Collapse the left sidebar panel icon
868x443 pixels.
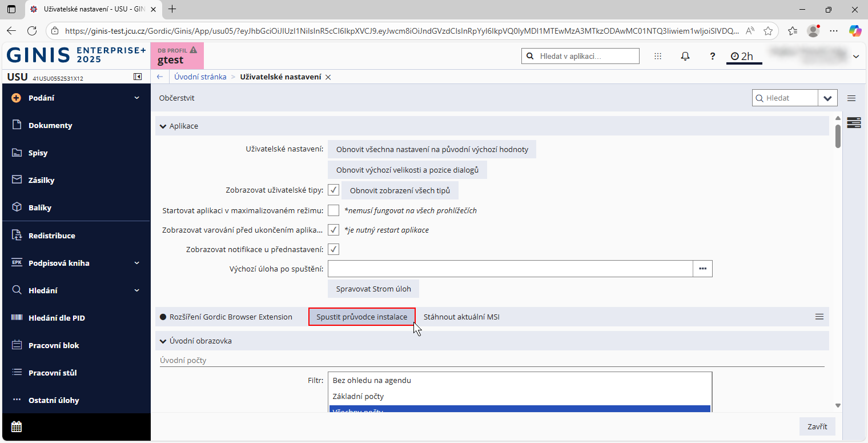(x=138, y=77)
